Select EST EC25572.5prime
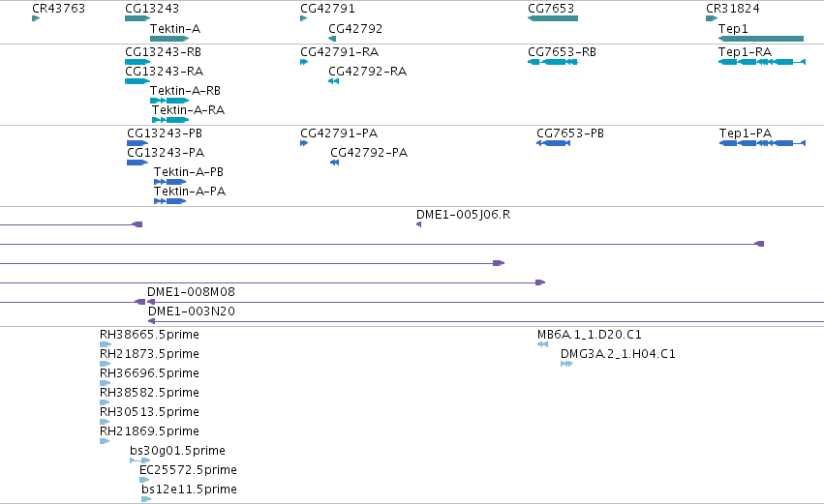Screen dimensions: 824x504 (188, 470)
